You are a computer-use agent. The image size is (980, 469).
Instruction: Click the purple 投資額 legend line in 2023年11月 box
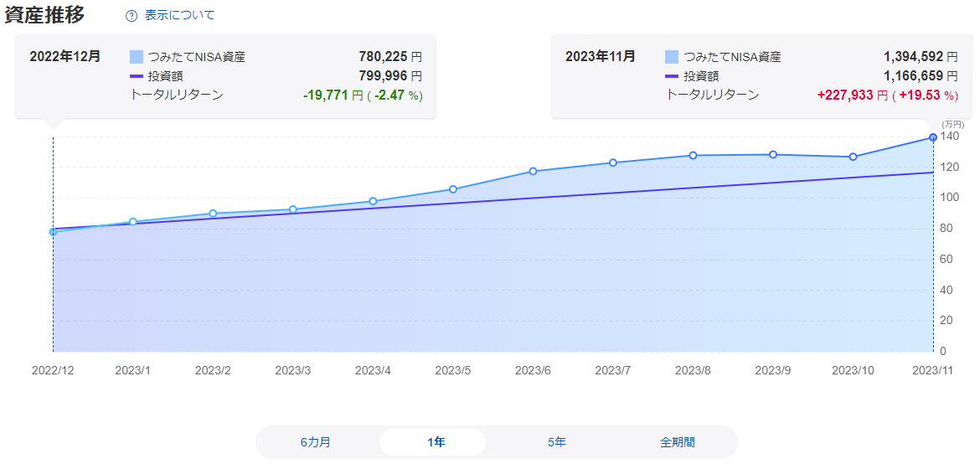click(x=672, y=76)
